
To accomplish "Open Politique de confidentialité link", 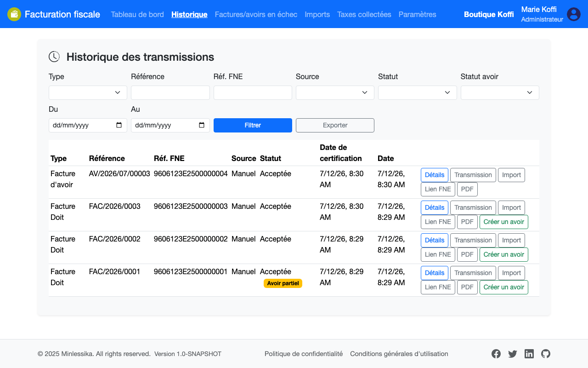I will pyautogui.click(x=304, y=354).
